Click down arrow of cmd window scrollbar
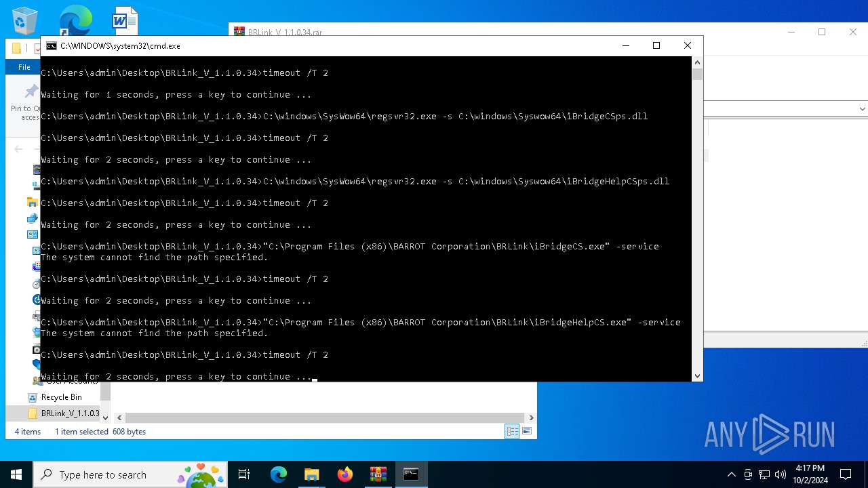 pos(697,375)
